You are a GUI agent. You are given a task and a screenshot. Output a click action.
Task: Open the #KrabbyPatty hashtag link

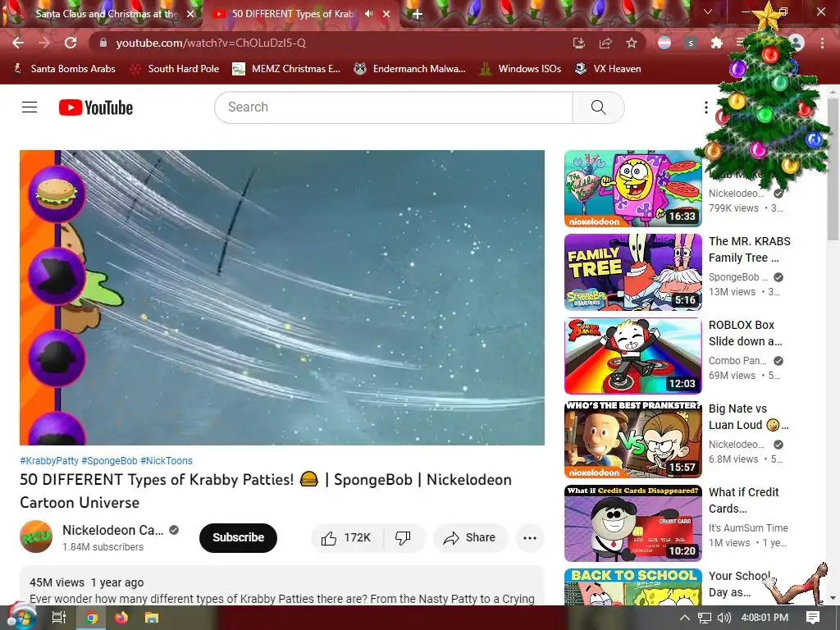coord(49,461)
